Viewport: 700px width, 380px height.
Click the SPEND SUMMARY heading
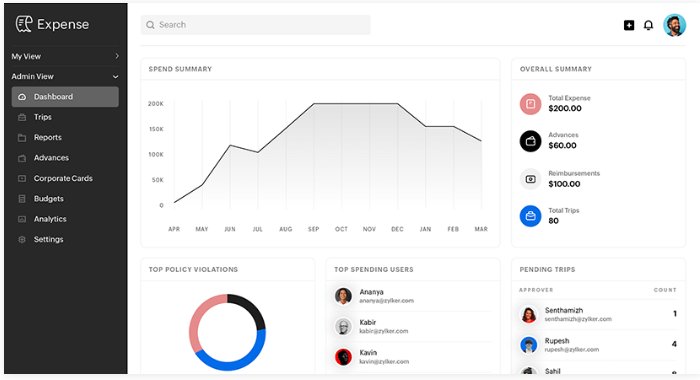pyautogui.click(x=180, y=69)
